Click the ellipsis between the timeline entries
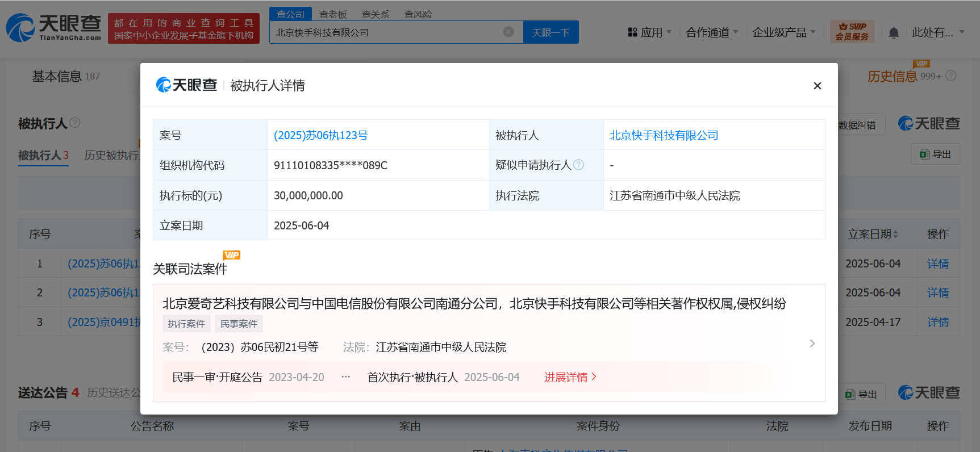Viewport: 980px width, 452px height. 345,377
